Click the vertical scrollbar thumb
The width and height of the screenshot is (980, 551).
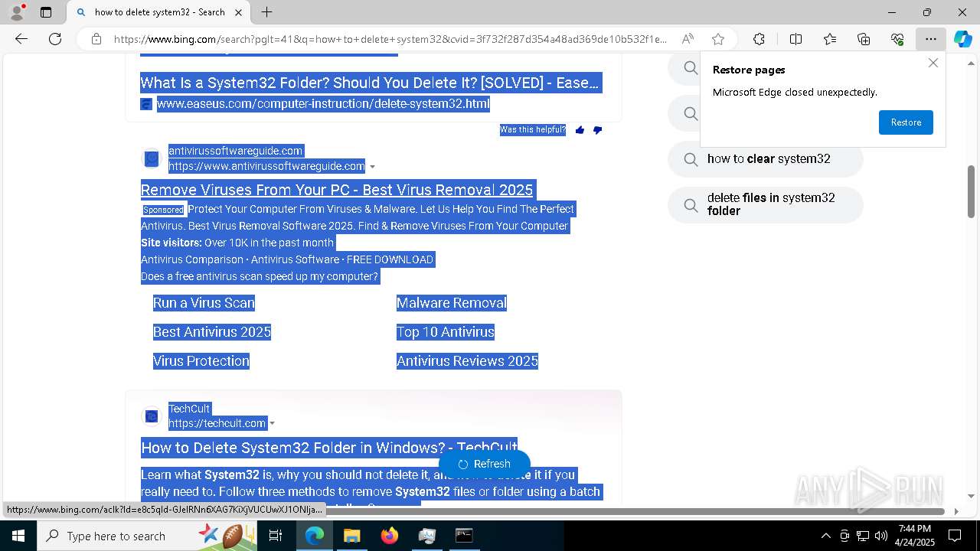click(972, 191)
